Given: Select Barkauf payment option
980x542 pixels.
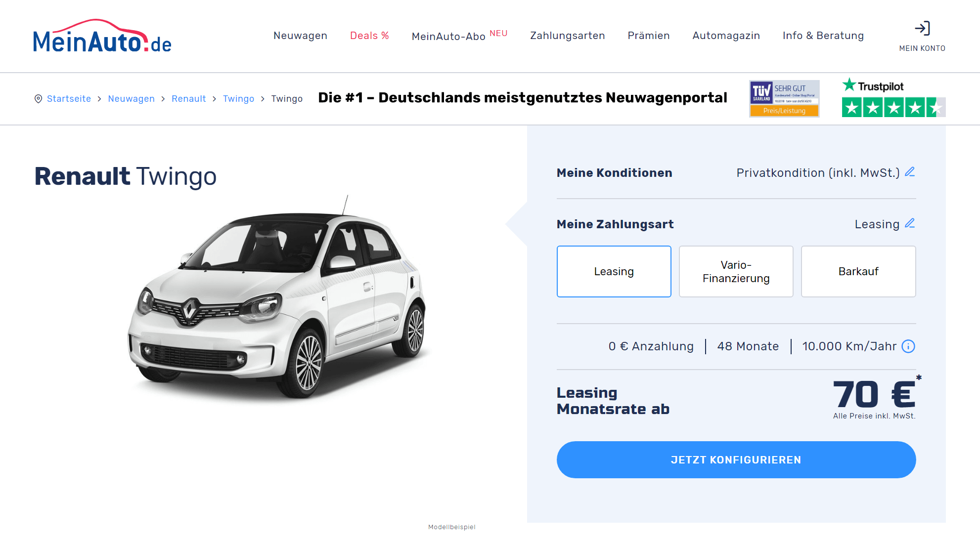Looking at the screenshot, I should [858, 271].
